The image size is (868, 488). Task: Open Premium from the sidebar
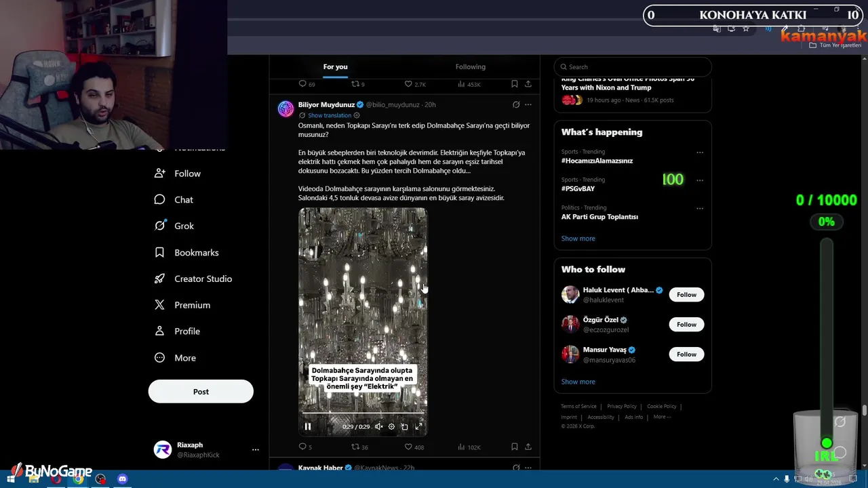[x=182, y=305]
